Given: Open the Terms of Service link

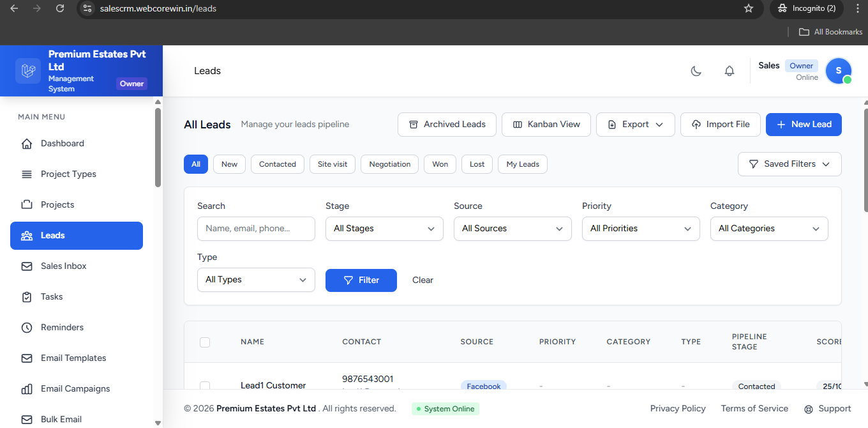Looking at the screenshot, I should [x=754, y=409].
